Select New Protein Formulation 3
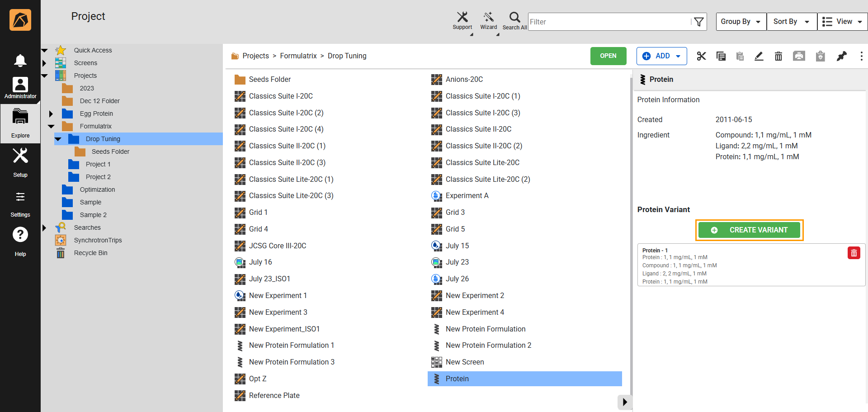 [292, 362]
